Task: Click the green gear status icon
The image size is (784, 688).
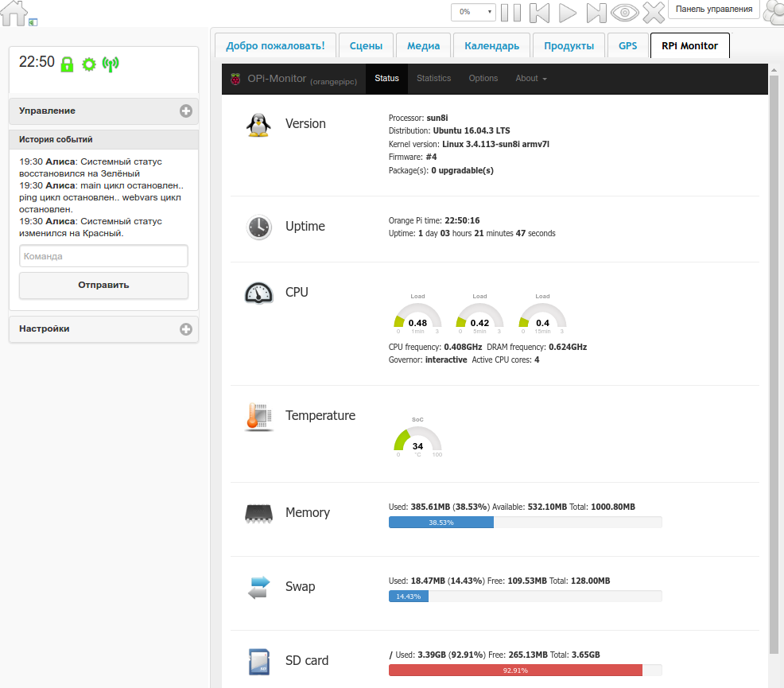Action: click(89, 64)
